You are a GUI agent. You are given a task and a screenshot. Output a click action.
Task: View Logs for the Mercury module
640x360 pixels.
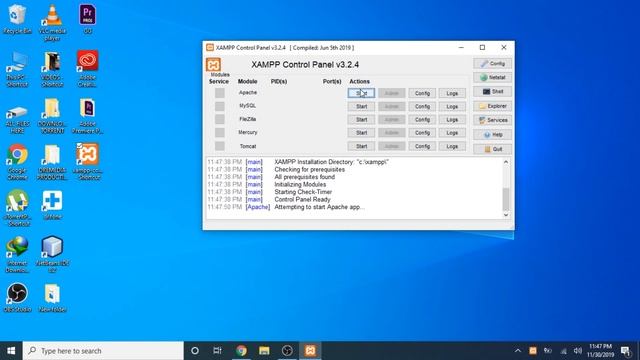[x=452, y=133]
